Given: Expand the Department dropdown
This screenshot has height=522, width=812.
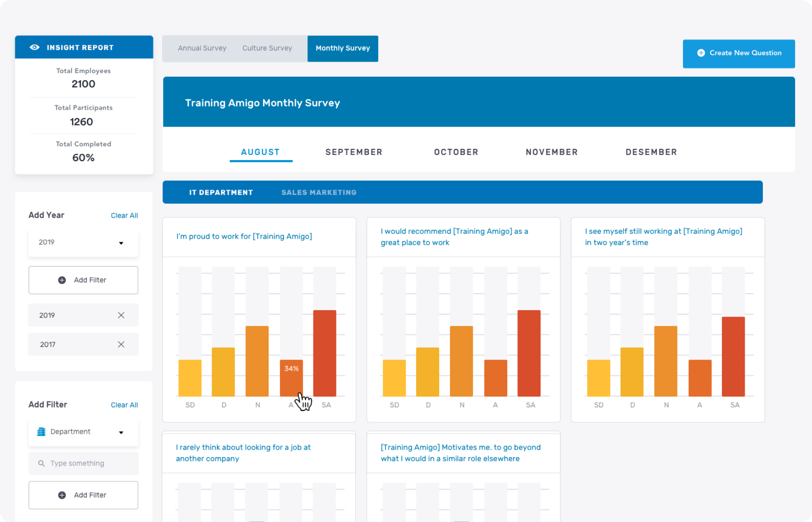Looking at the screenshot, I should point(83,432).
